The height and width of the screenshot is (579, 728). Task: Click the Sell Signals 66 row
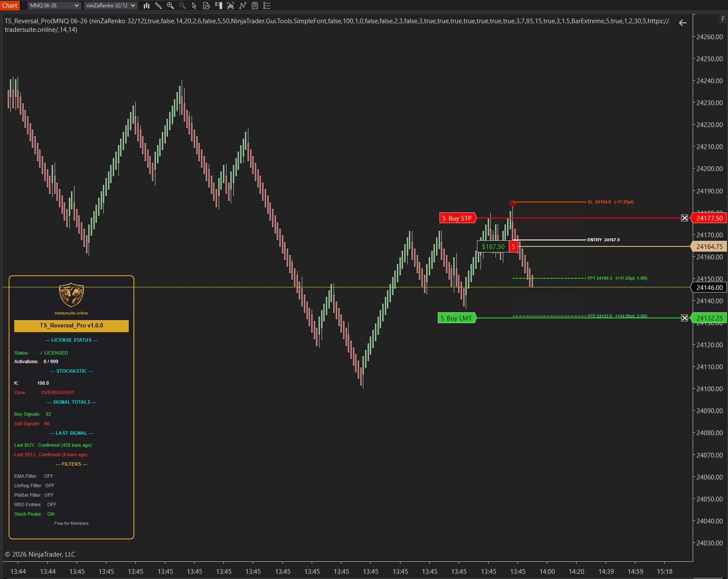[32, 423]
